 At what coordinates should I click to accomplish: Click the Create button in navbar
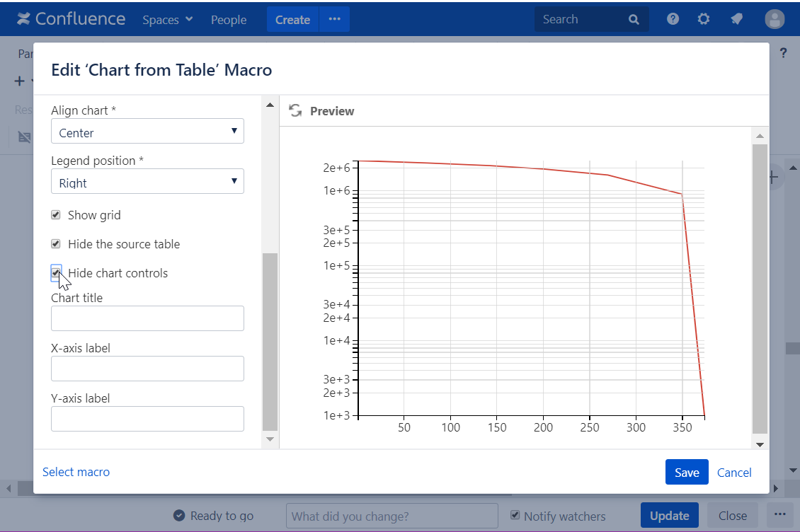(x=292, y=20)
